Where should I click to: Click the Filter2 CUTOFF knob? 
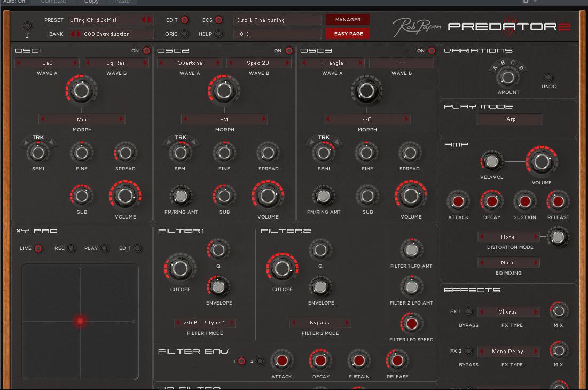[x=282, y=269]
